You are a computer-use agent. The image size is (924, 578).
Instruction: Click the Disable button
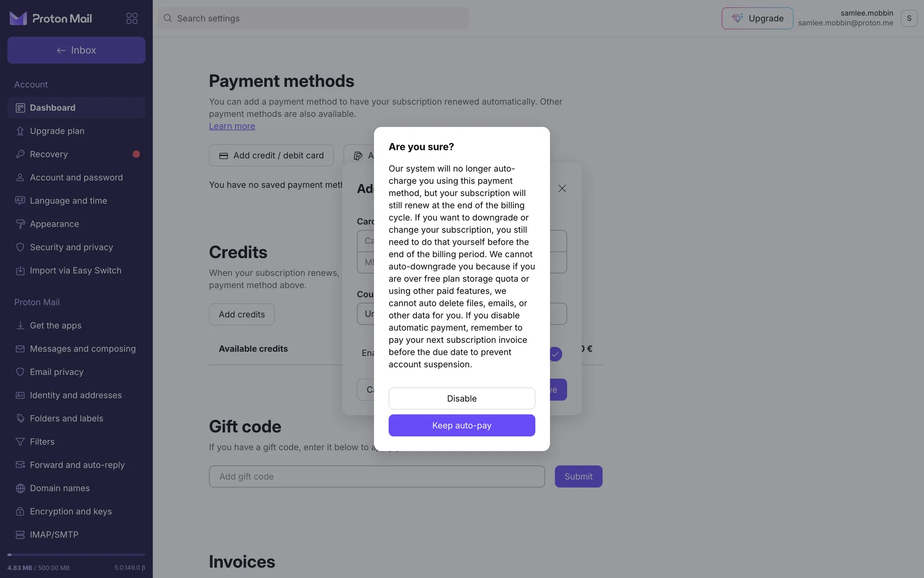[x=462, y=398]
